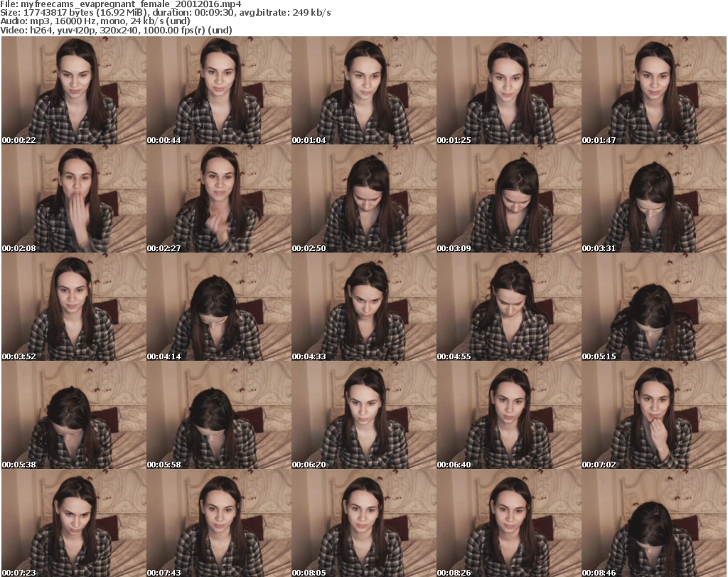728x577 pixels.
Task: Click the 00:07:23 contact sheet frame
Action: (x=74, y=523)
